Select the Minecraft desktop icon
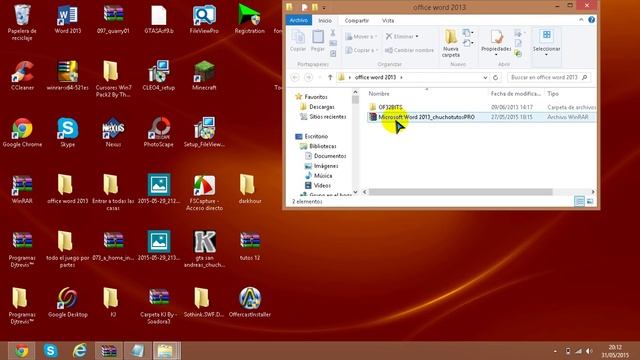Viewport: 640px width, 360px height. pos(204,76)
